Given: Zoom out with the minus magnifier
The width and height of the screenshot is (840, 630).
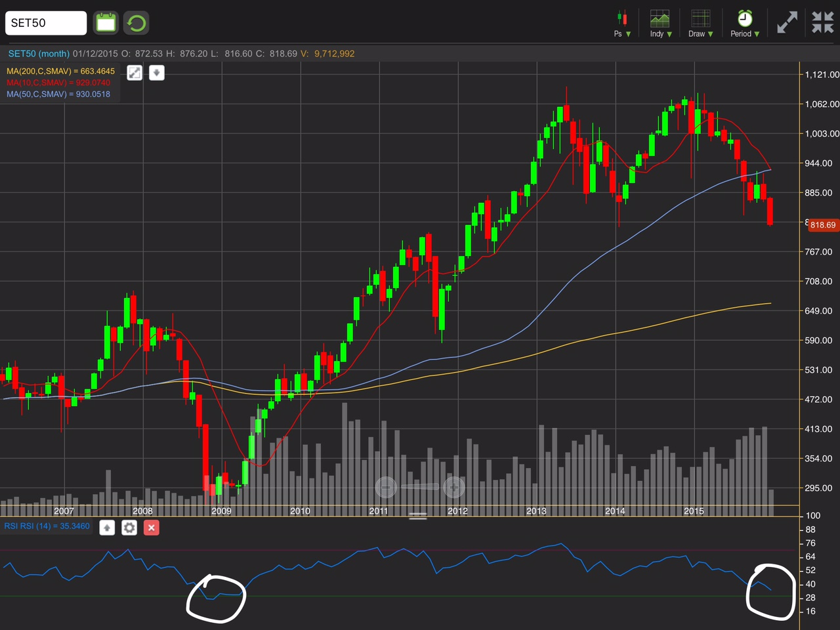Looking at the screenshot, I should coord(386,487).
